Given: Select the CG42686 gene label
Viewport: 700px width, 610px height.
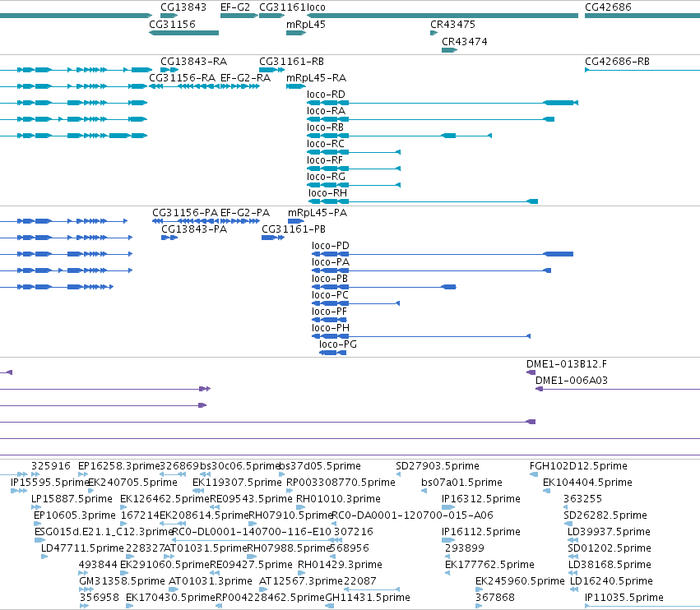Looking at the screenshot, I should tap(608, 7).
